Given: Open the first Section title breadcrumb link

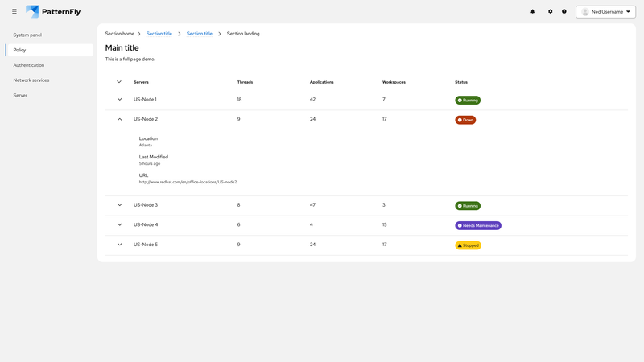Looking at the screenshot, I should [x=159, y=34].
